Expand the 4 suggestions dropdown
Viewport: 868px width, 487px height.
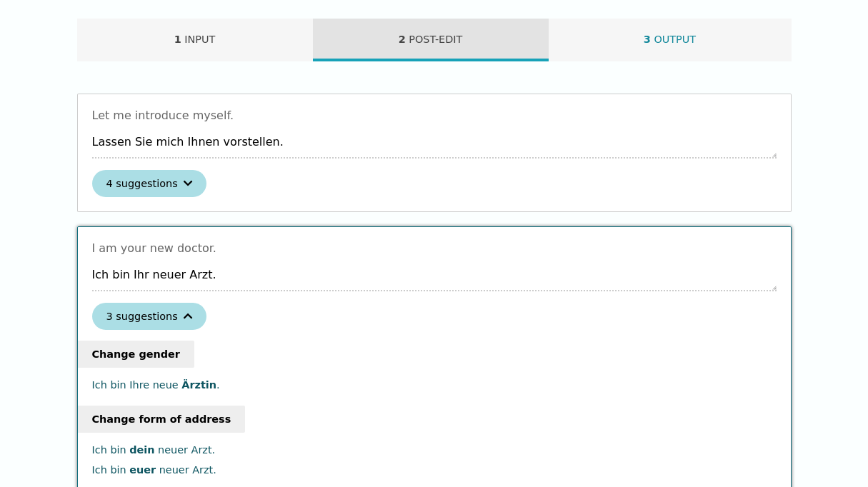[x=149, y=184]
